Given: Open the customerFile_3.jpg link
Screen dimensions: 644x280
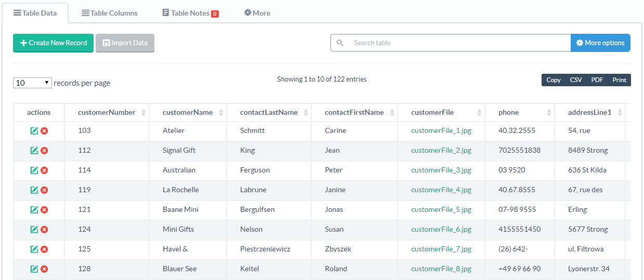Looking at the screenshot, I should tap(441, 170).
